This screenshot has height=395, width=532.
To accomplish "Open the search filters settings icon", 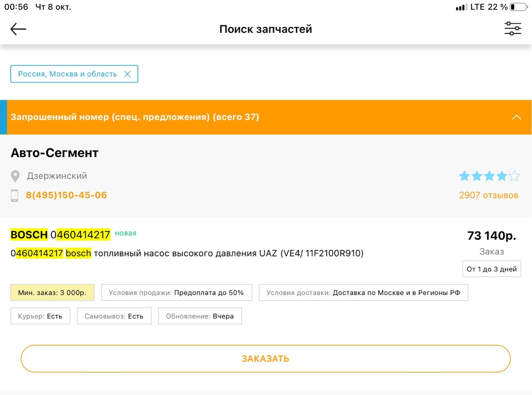I will (x=513, y=28).
